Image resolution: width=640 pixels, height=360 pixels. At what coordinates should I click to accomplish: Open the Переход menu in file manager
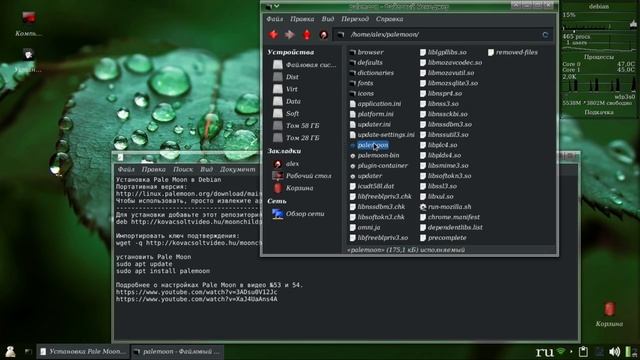355,19
